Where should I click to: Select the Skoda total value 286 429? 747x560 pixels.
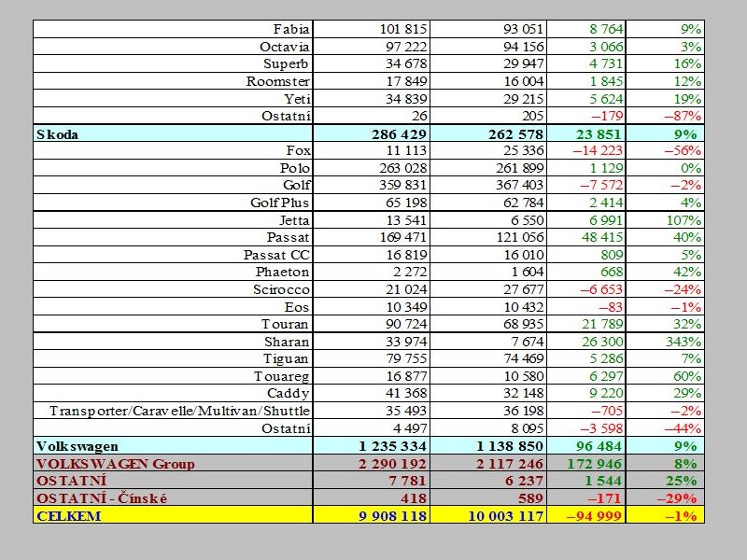[400, 134]
